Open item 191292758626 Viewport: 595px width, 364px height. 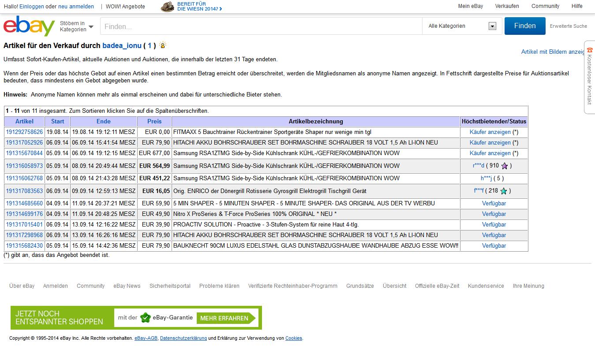24,132
